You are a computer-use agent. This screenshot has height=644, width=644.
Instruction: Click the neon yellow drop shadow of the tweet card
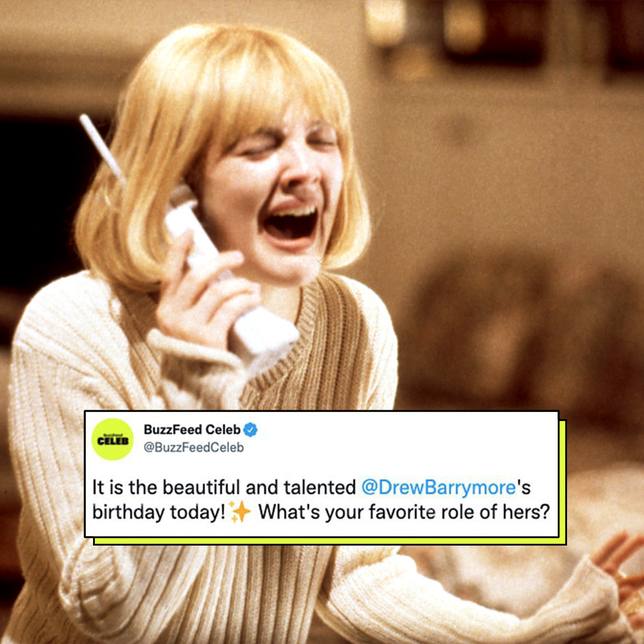coord(563,482)
